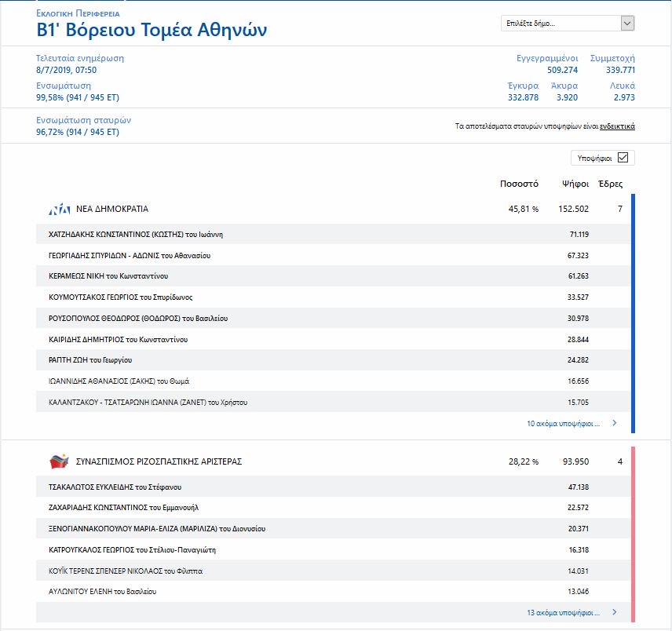
Task: Select ΣΥΝΑΣΠΙΣΜΟΣ ΡΙΖΟΣΠΑΣΤΙΚΗΣ ΑΡΙΣΤΕΡΑΣ party name
Action: (x=159, y=461)
